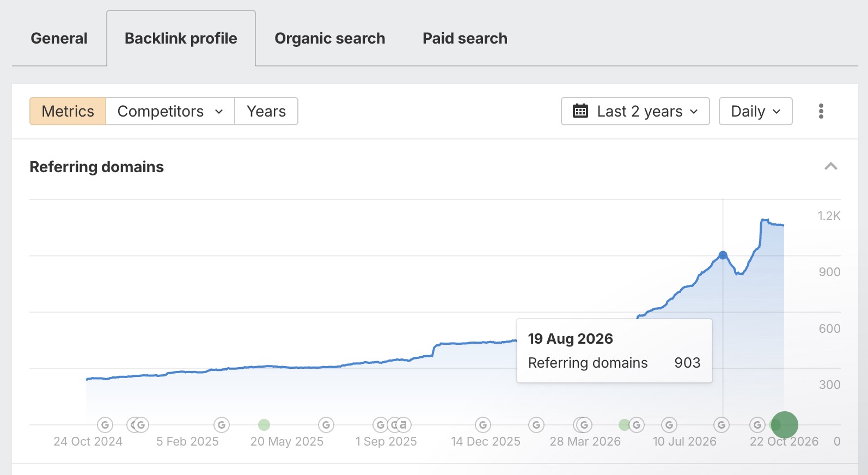The image size is (868, 475).
Task: Open the Competitors dropdown
Action: (170, 111)
